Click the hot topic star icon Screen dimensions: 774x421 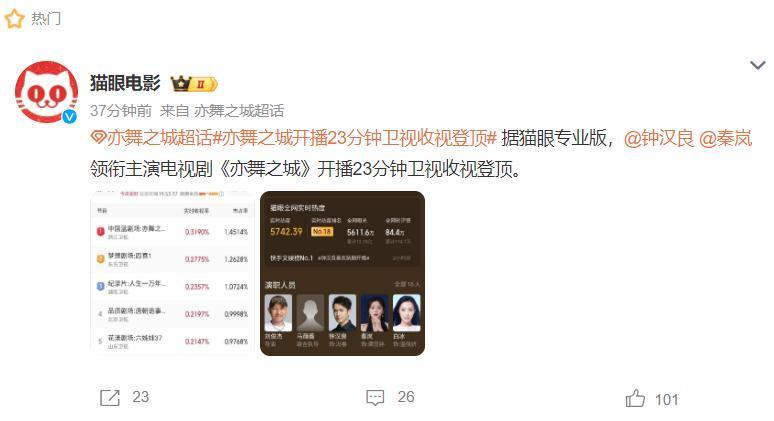tap(14, 19)
